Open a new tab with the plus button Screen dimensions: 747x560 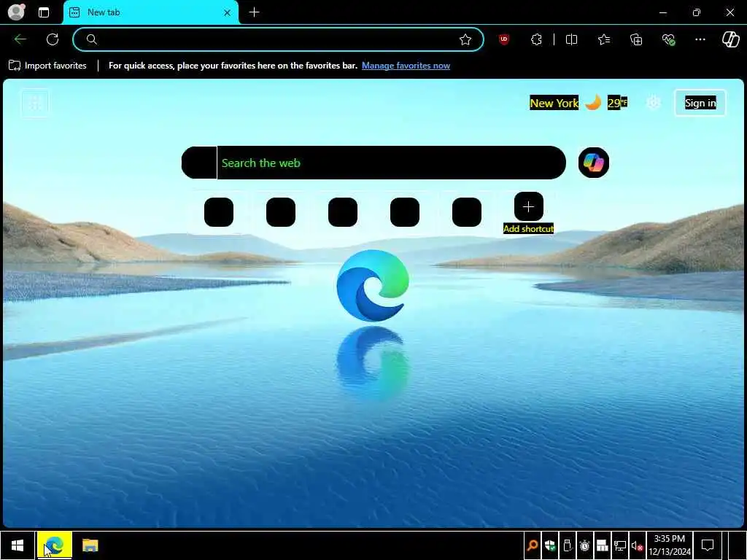click(x=255, y=12)
